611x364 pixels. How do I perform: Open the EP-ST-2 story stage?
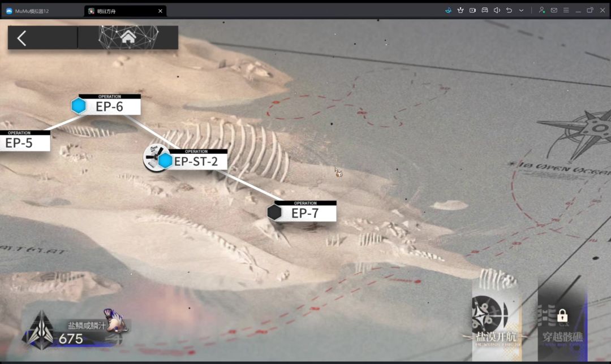tap(186, 159)
